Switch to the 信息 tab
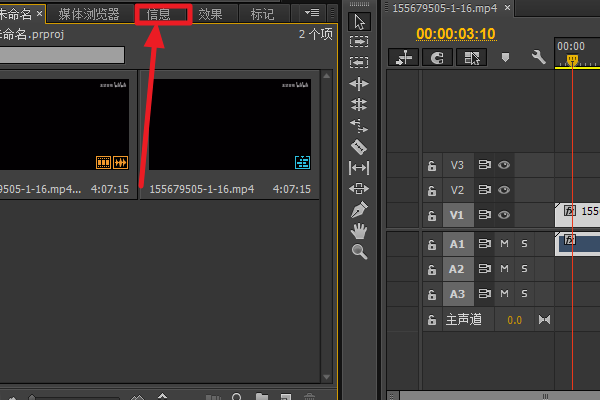This screenshot has width=600, height=400. [x=158, y=14]
